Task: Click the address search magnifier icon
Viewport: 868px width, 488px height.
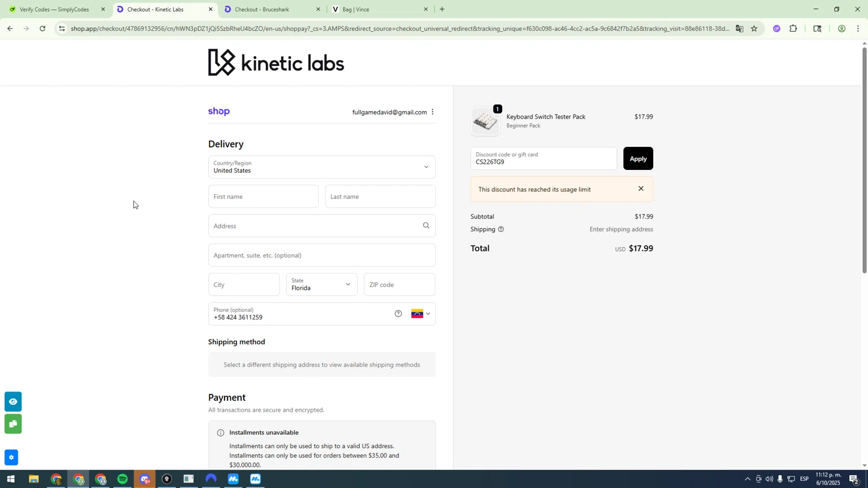Action: click(x=426, y=226)
